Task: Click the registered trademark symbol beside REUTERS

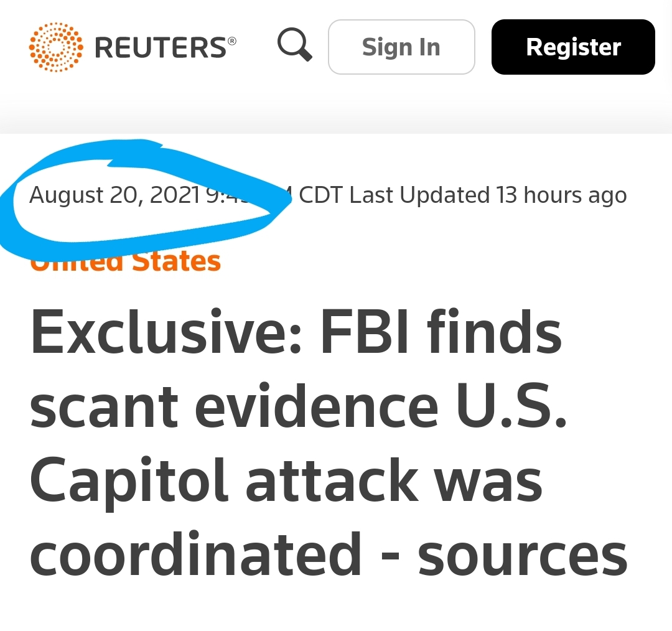Action: pos(232,40)
